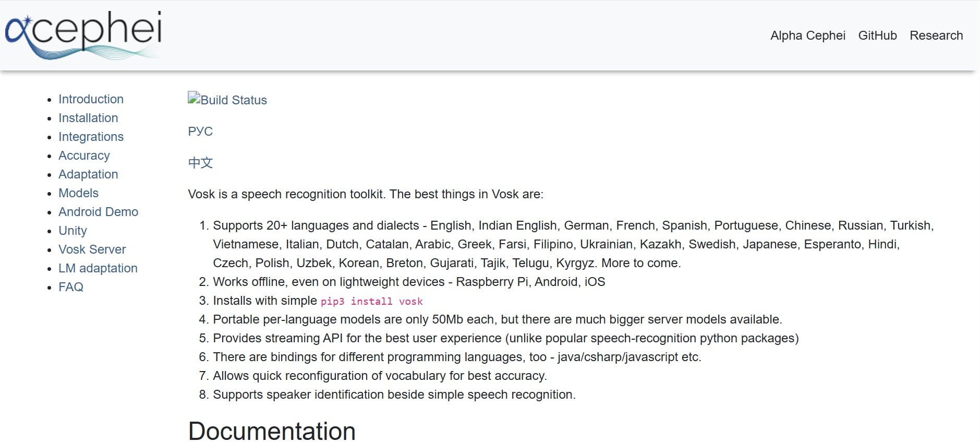Open the Research page link
The height and width of the screenshot is (442, 980).
click(x=936, y=35)
